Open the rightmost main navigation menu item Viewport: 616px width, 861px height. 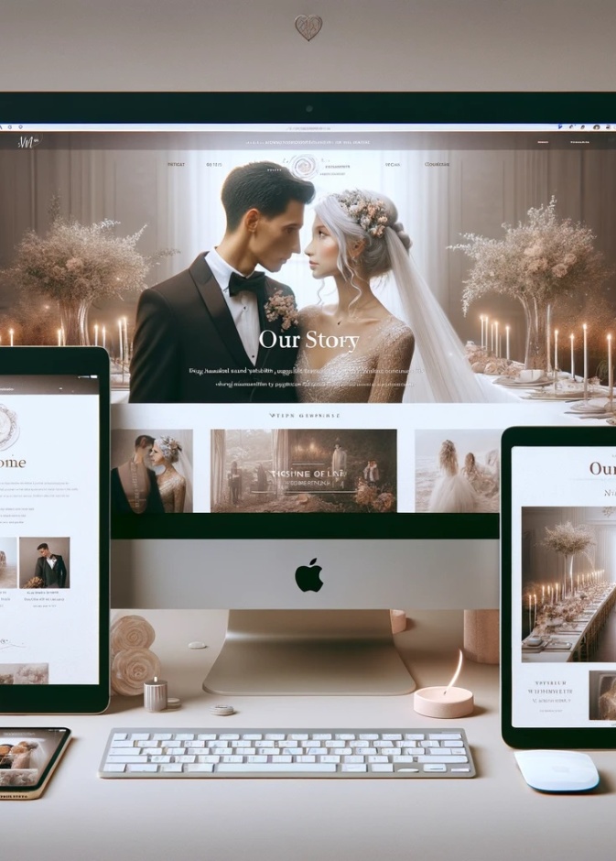(x=438, y=165)
